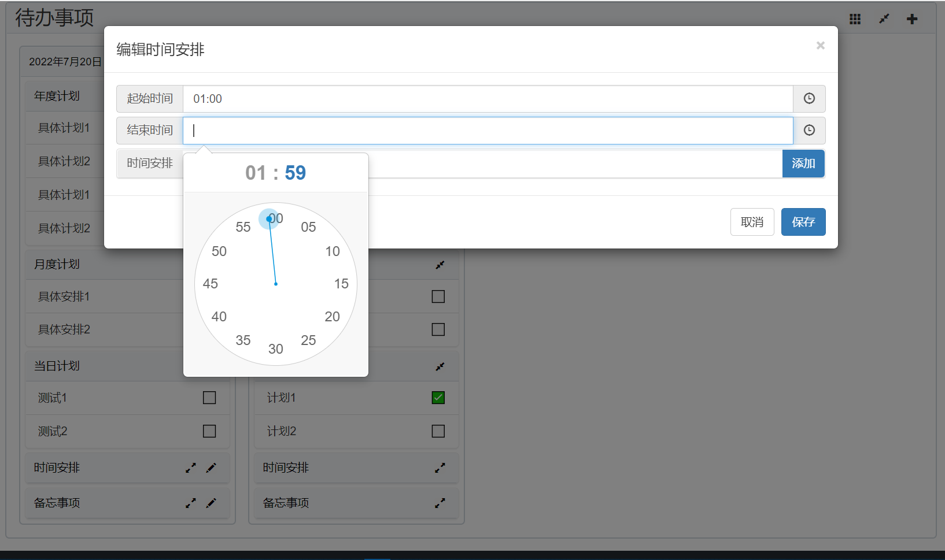Close the 编辑时间安排 dialog with the X

point(820,46)
